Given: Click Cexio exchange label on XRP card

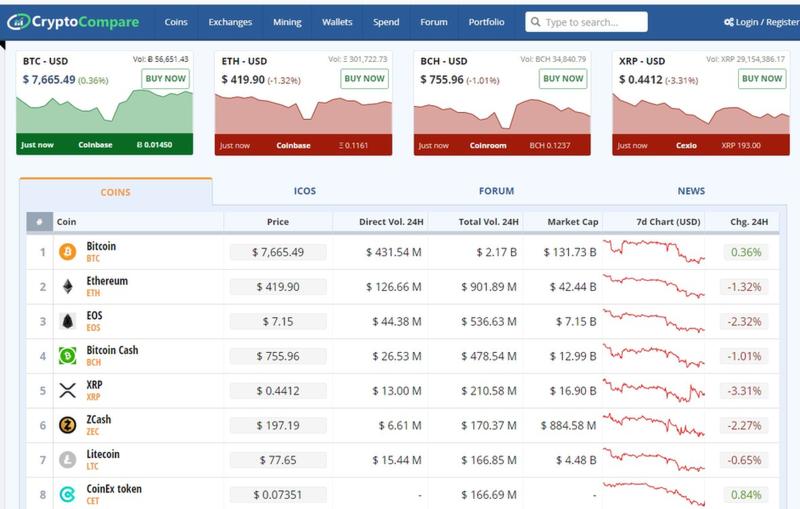Looking at the screenshot, I should click(686, 145).
